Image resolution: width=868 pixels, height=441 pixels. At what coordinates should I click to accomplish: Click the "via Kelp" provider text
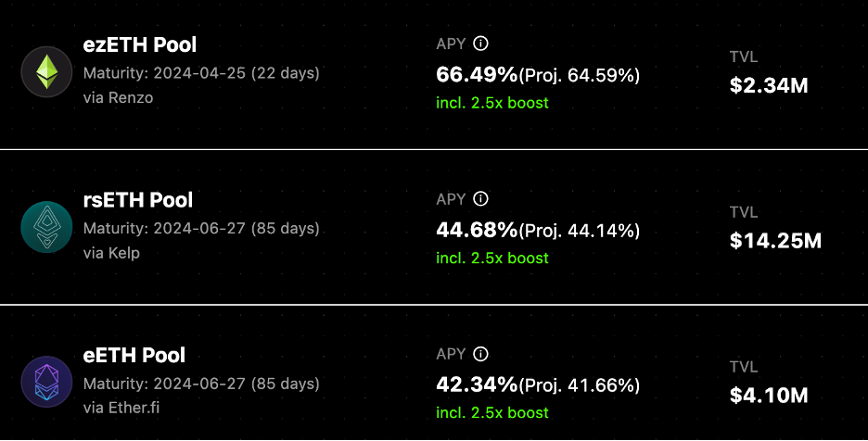(x=111, y=252)
